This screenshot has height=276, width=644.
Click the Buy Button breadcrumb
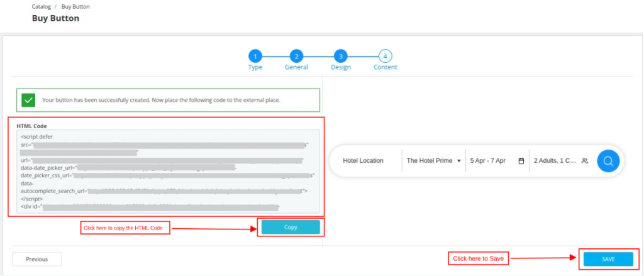click(75, 6)
